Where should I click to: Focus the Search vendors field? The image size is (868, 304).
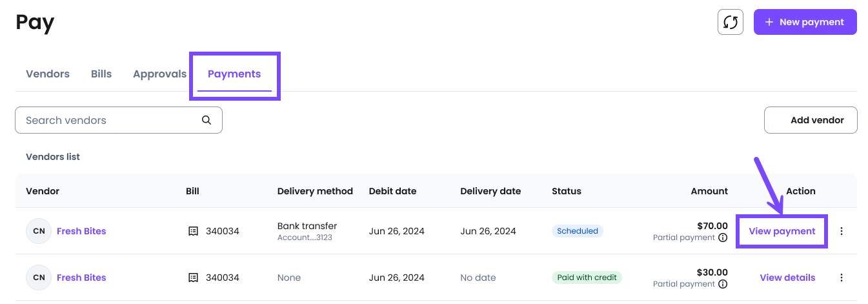119,120
